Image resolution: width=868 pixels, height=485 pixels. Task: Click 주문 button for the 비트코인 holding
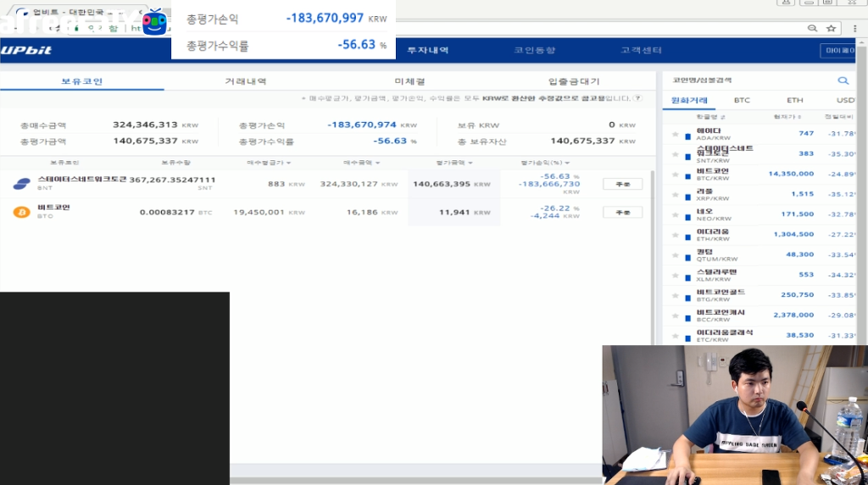[x=623, y=212]
